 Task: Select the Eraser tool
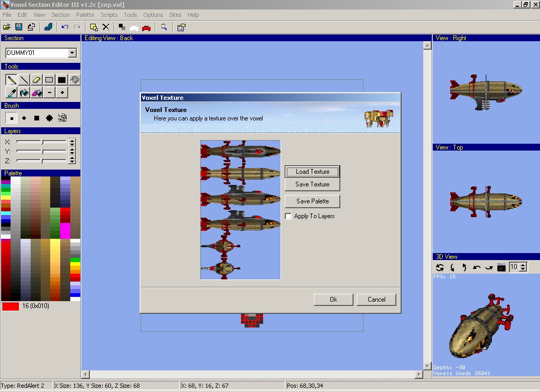tap(36, 80)
